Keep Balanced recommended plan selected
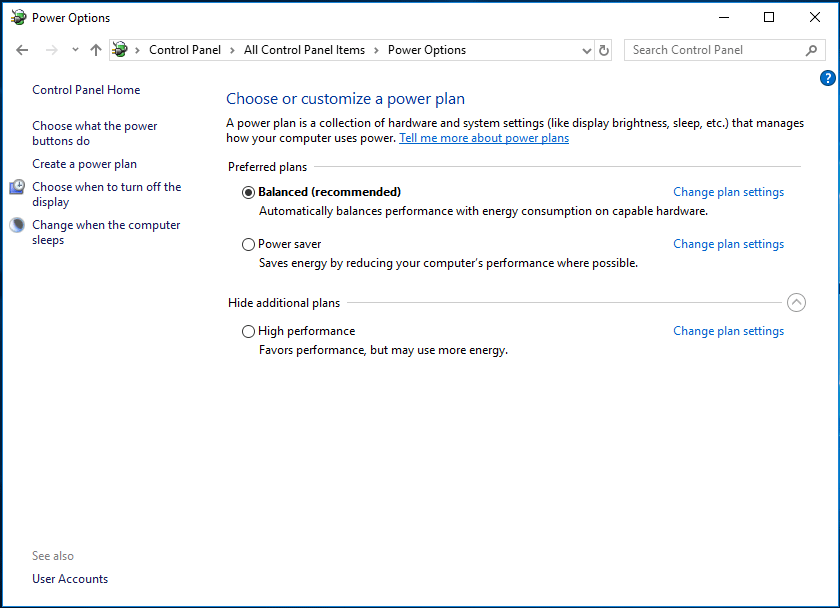 pos(247,191)
